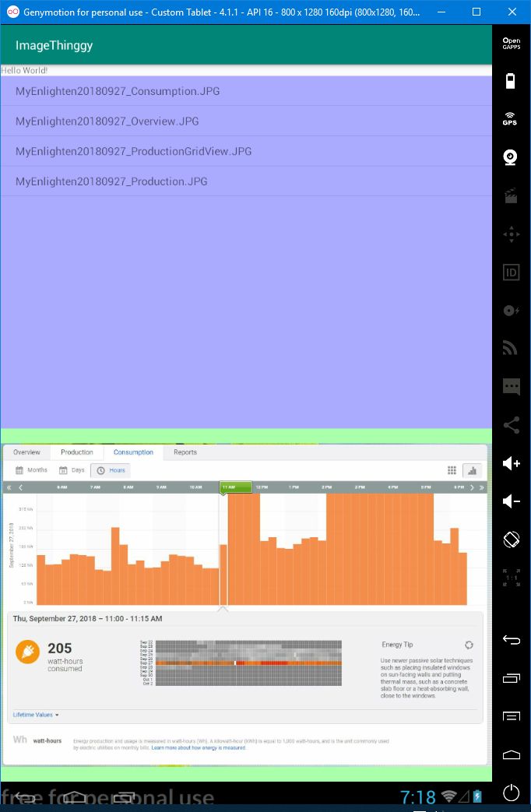
Task: Click the power button in sidebar
Action: click(x=511, y=793)
